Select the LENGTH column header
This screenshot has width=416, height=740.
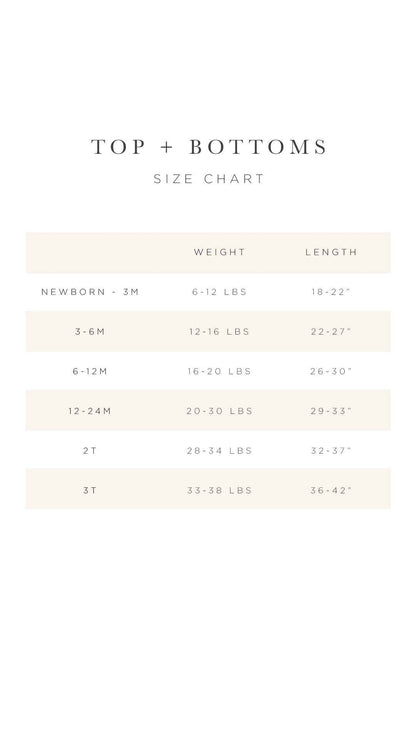[331, 252]
